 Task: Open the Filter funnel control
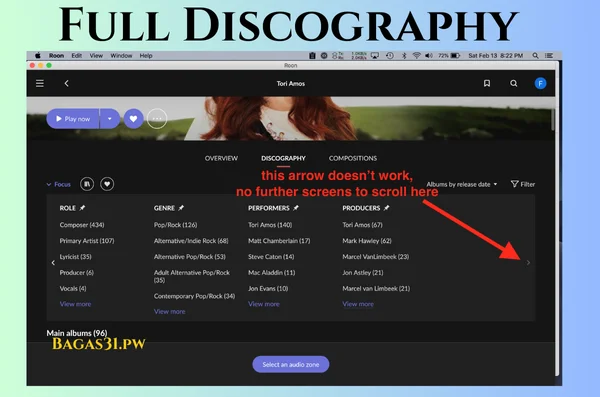point(523,184)
